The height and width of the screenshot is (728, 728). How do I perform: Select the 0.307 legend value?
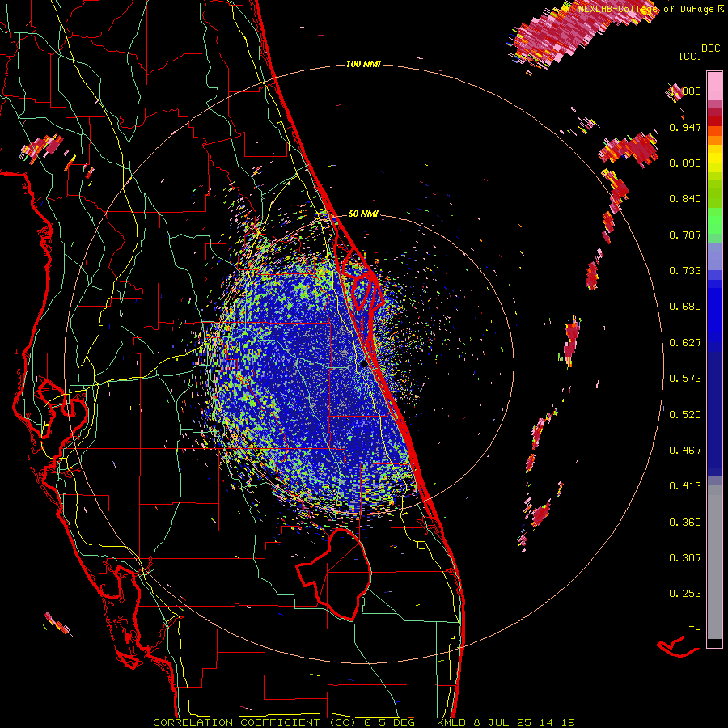coord(685,558)
